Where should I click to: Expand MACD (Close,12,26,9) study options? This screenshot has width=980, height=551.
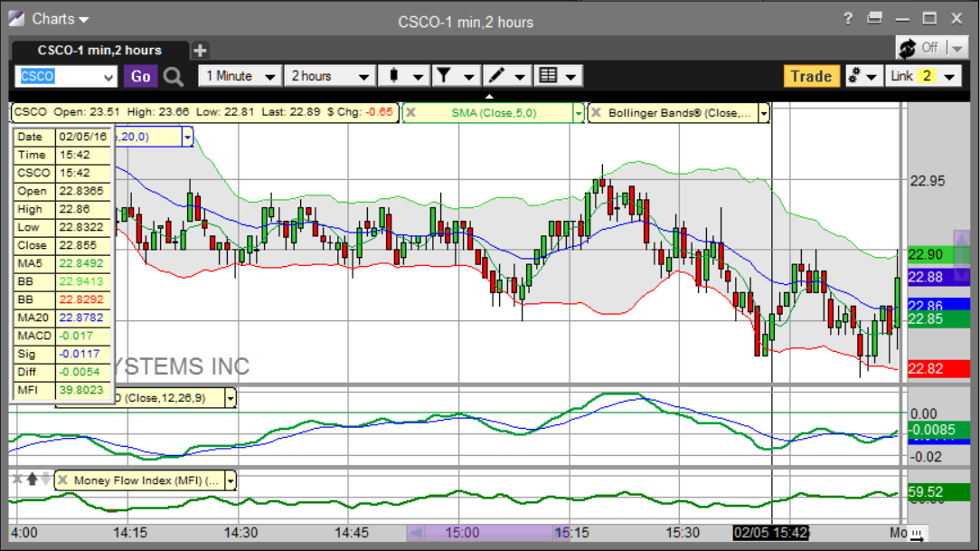coord(231,398)
